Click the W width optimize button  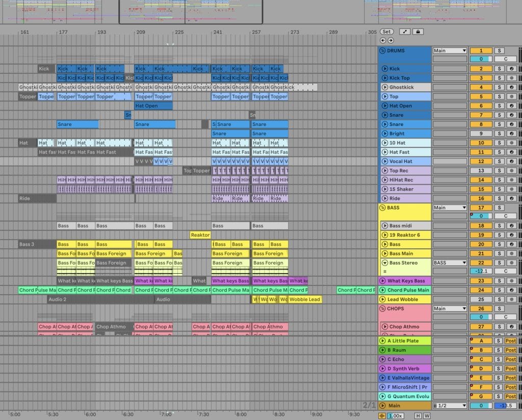[427, 416]
